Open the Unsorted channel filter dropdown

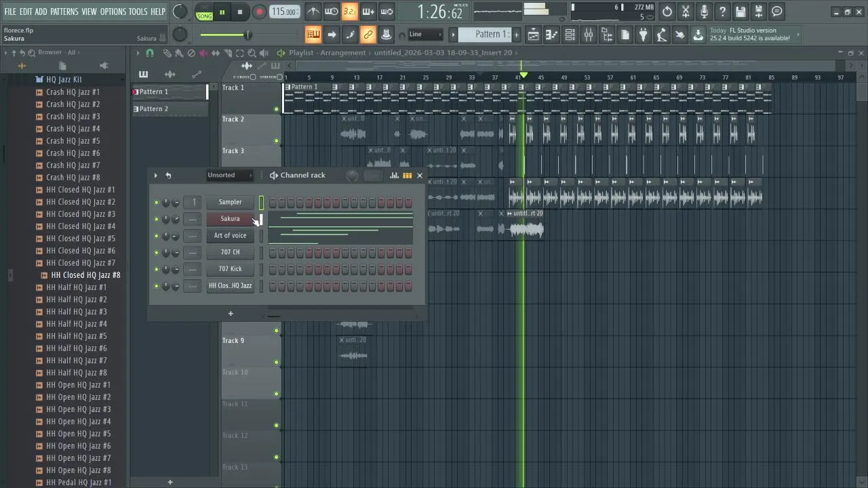(x=229, y=175)
